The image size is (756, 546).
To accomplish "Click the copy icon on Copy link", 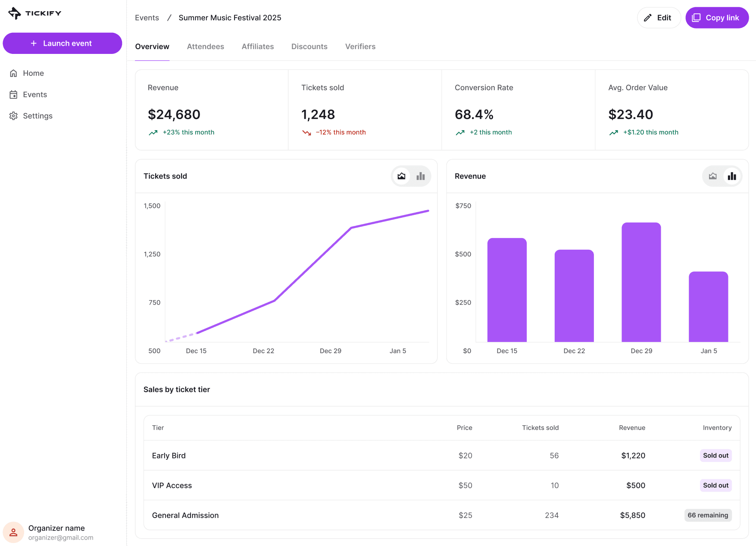I will pyautogui.click(x=696, y=18).
